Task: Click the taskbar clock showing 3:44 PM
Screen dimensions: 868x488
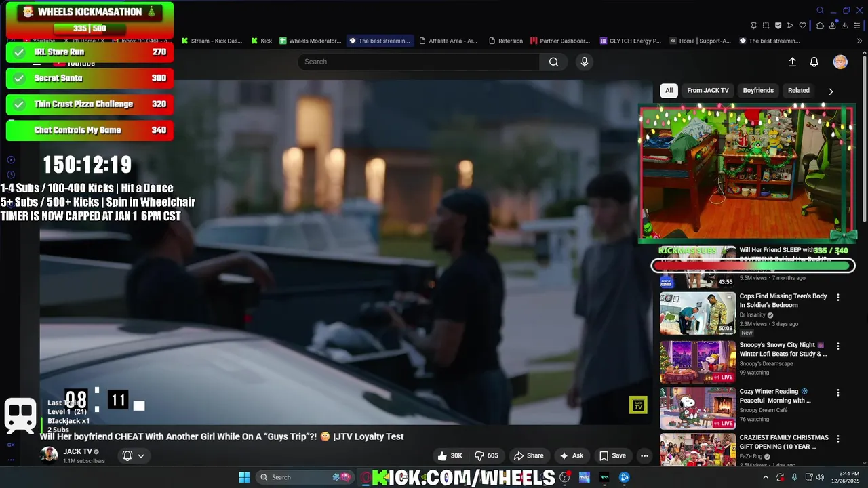Action: coord(844,477)
